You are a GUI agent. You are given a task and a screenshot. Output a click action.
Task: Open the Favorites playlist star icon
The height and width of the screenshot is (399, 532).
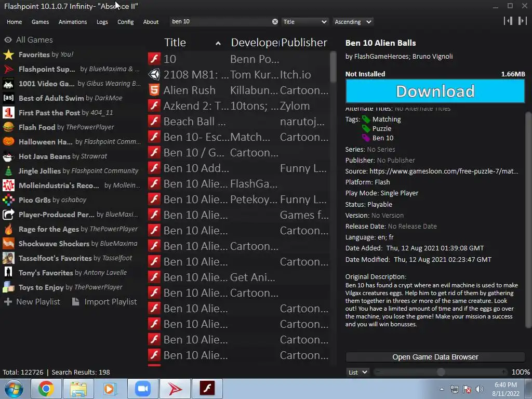coord(8,55)
